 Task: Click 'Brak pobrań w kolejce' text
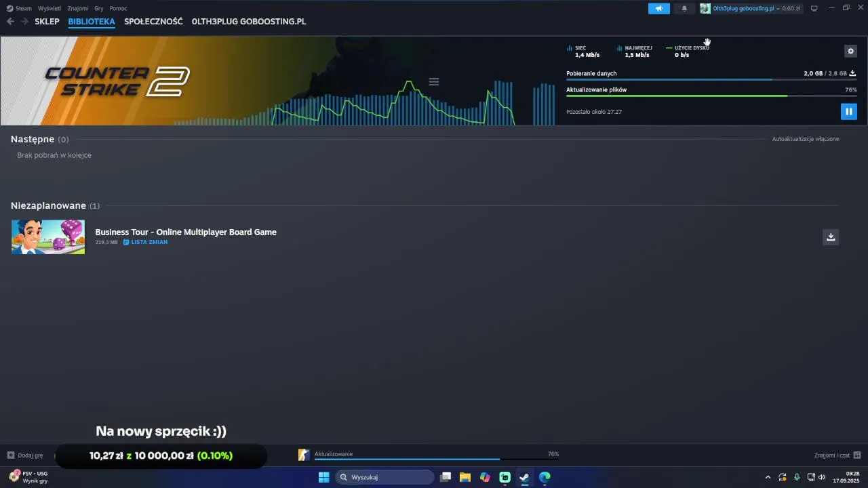click(x=54, y=155)
